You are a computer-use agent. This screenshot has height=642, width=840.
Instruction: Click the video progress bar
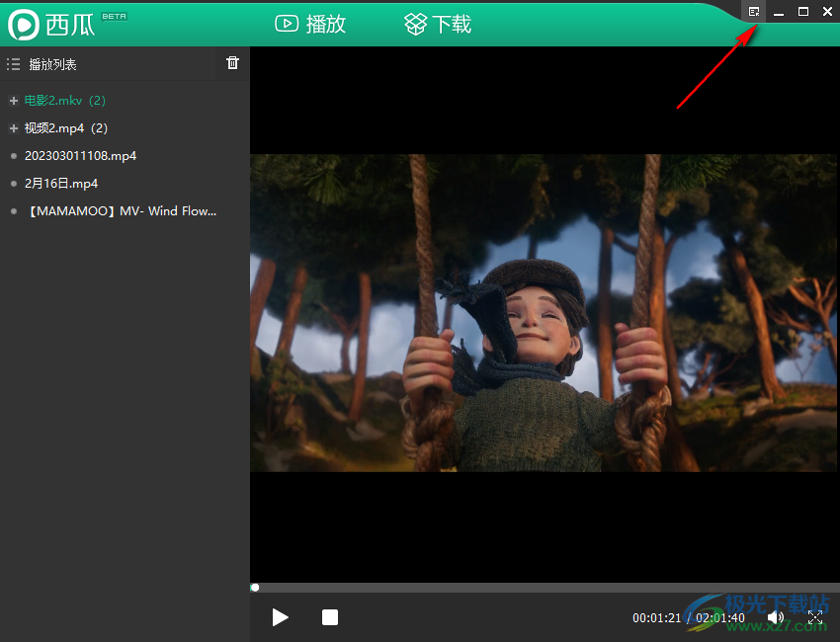point(545,588)
